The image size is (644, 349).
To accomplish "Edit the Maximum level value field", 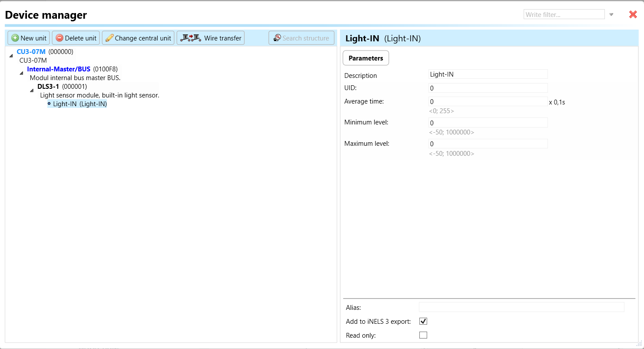I will [x=488, y=144].
